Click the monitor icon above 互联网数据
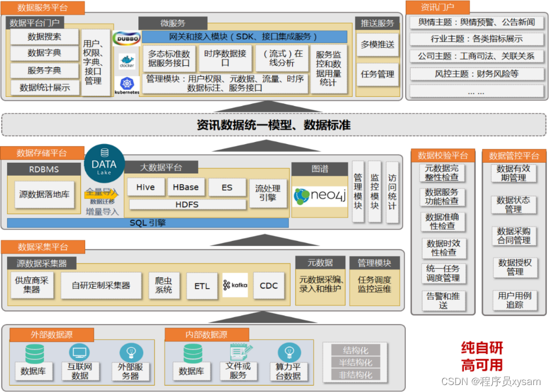The image size is (549, 392). point(79,352)
